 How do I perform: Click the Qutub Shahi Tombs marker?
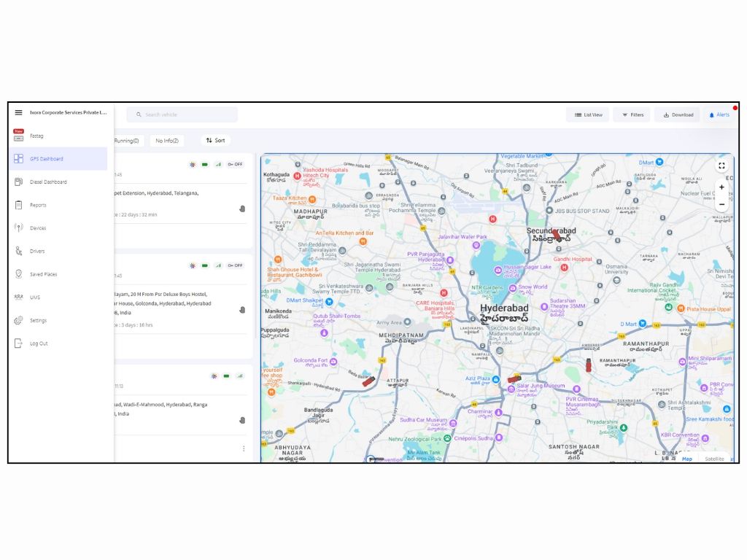(x=324, y=332)
